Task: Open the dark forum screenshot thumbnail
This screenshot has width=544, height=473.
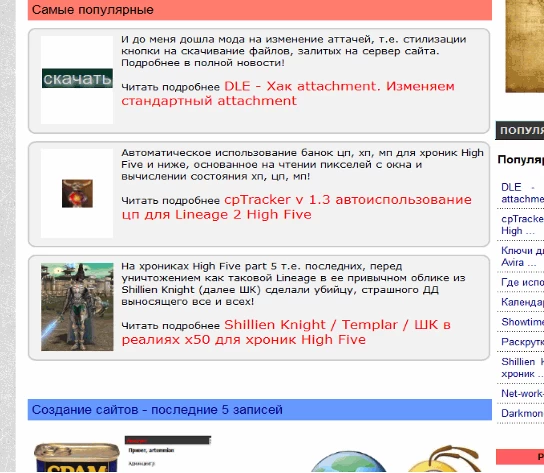Action: [168, 451]
